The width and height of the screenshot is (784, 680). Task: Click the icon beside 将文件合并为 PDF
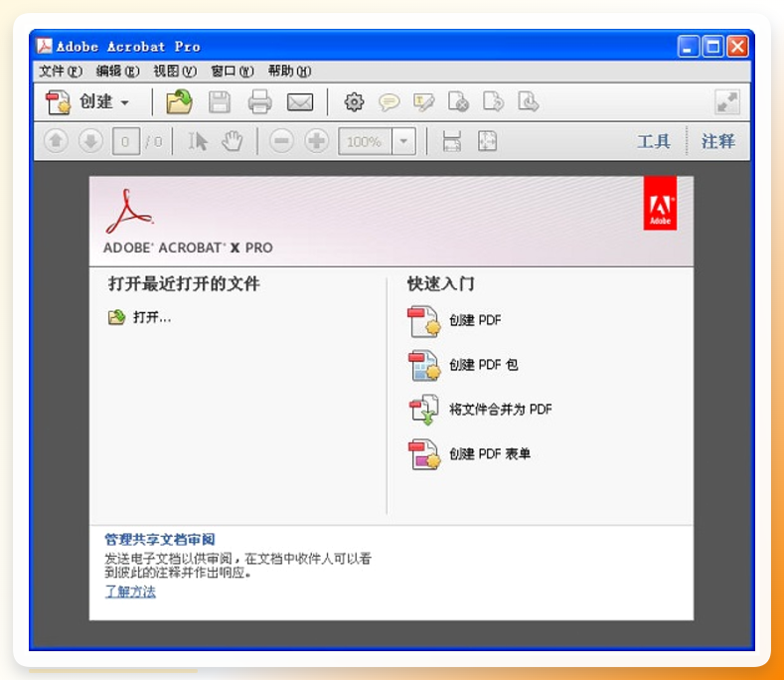tap(424, 411)
